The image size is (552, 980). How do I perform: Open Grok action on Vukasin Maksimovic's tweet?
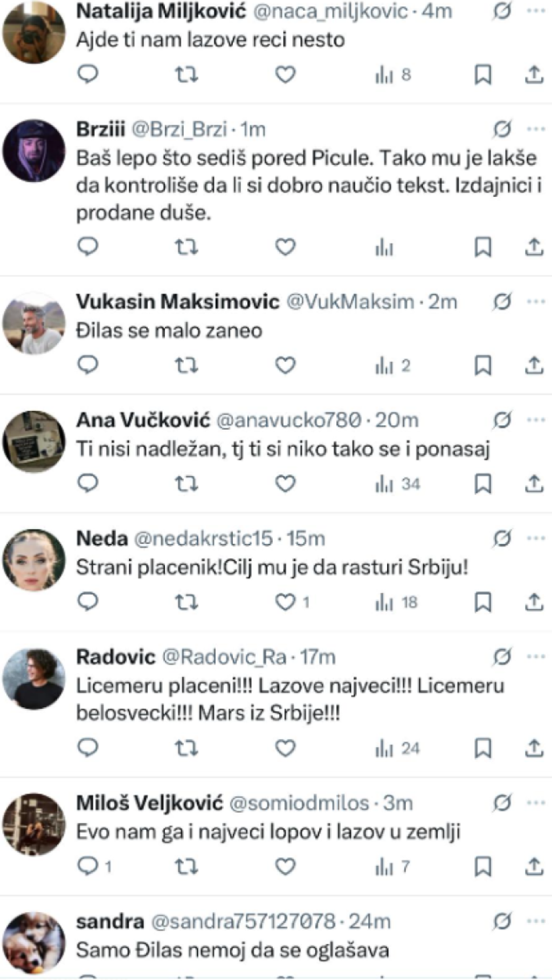point(502,302)
